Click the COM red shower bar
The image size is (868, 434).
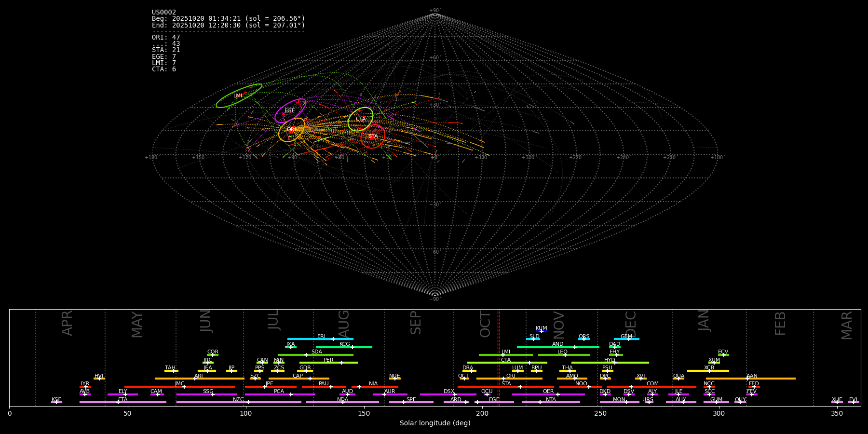pos(652,386)
